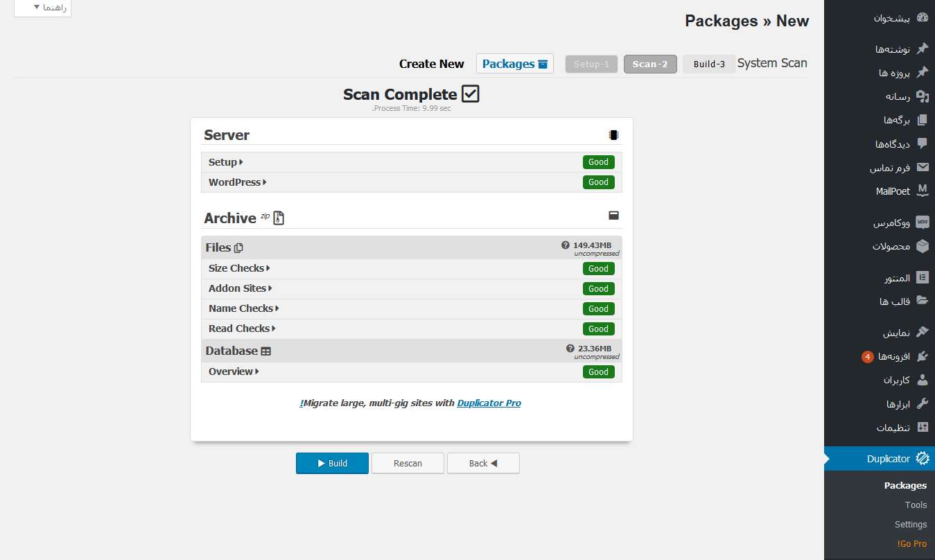Open the راهنما help dropdown
The image size is (935, 560).
pos(42,7)
